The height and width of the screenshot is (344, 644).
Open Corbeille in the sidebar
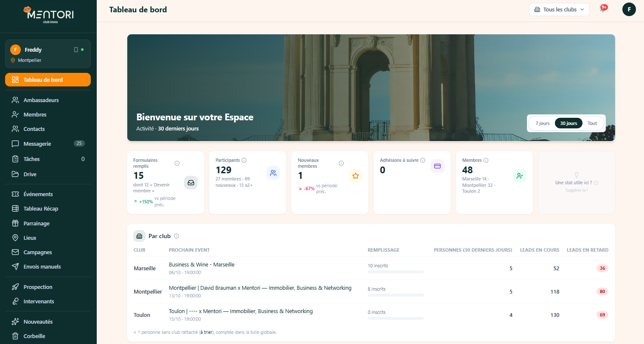click(48, 336)
